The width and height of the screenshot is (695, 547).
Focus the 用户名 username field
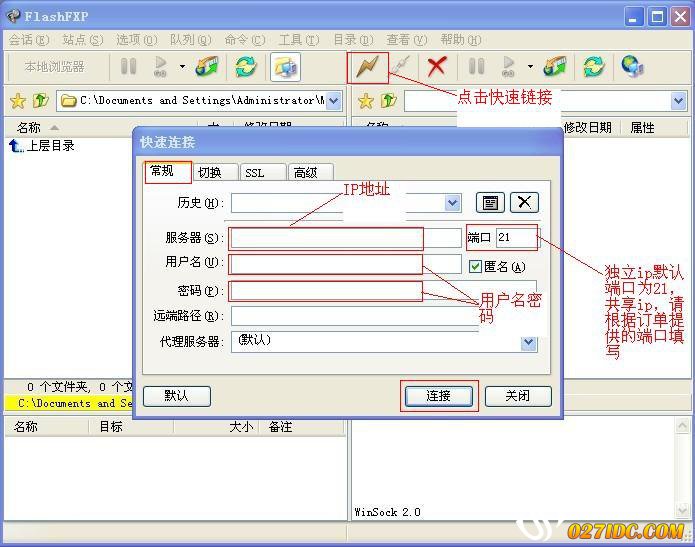[346, 264]
